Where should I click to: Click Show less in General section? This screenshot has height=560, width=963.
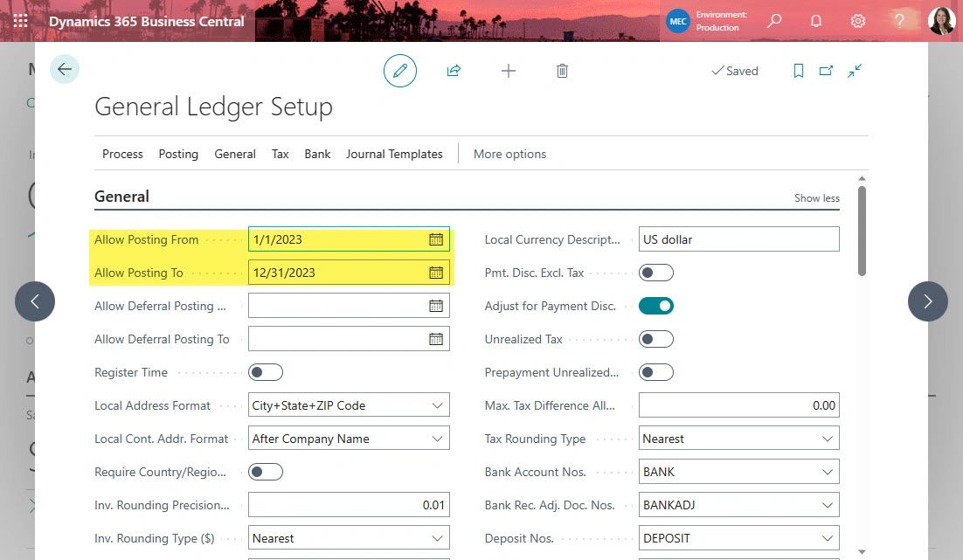(816, 198)
